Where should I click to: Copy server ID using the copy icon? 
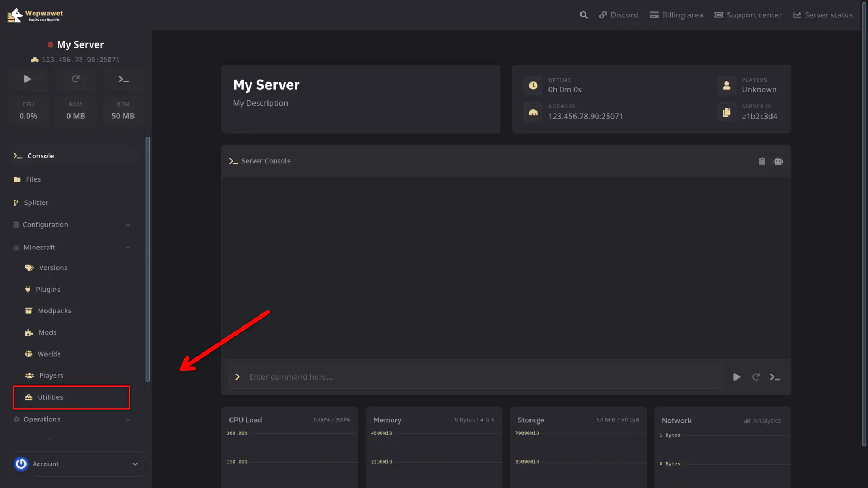pos(726,112)
